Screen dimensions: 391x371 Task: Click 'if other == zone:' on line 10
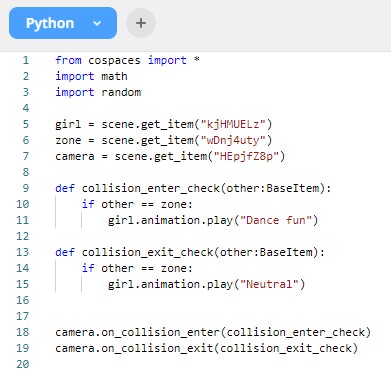137,204
